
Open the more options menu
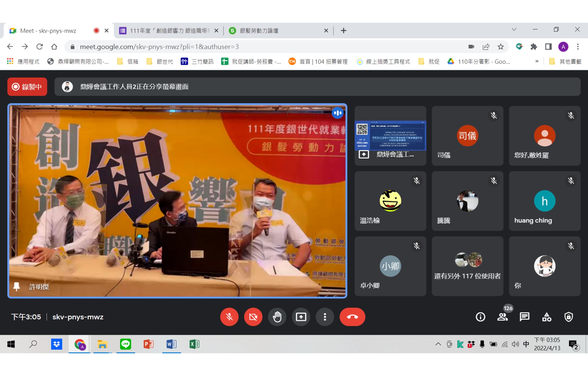(x=325, y=317)
